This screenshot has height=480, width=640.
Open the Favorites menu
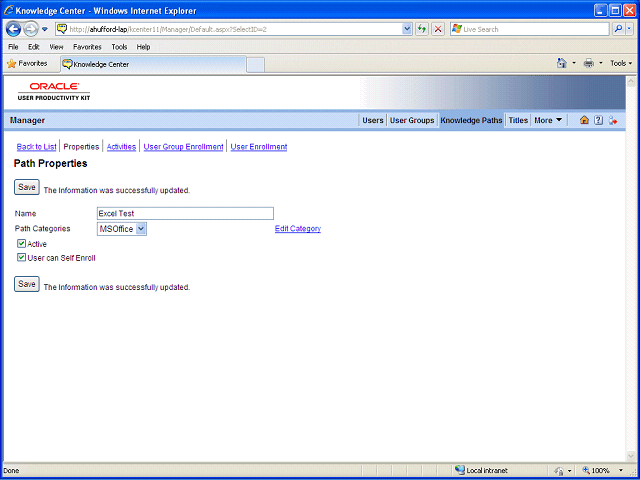87,47
